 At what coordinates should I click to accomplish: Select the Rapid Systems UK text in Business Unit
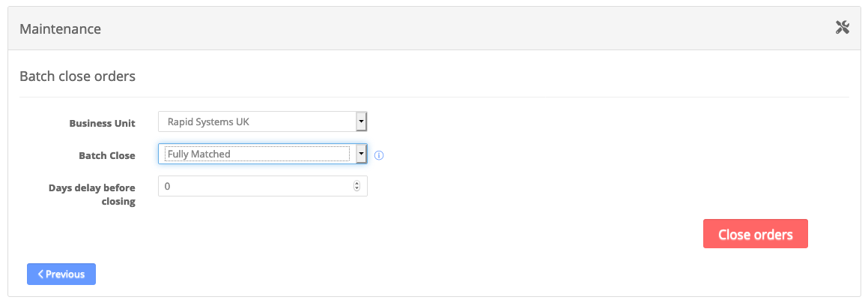coord(209,121)
